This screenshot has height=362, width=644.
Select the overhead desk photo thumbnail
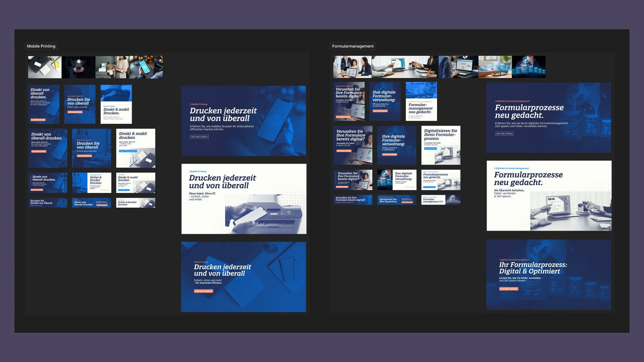[44, 67]
